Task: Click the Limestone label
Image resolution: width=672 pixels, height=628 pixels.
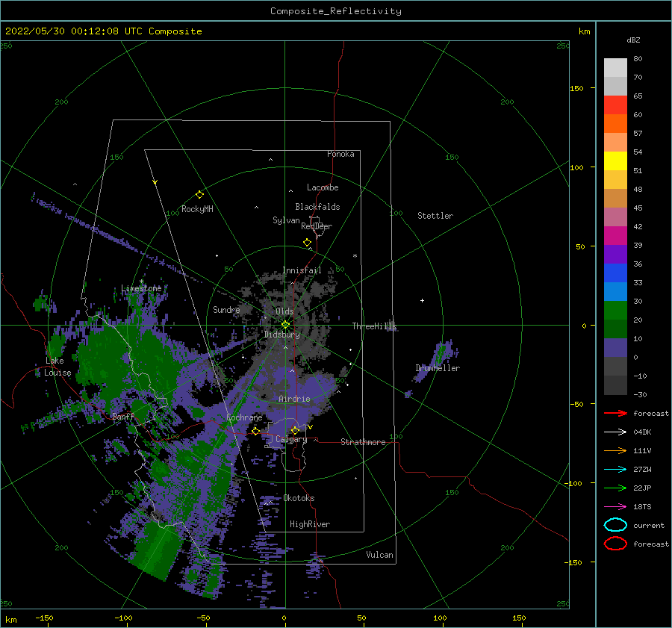Action: pyautogui.click(x=141, y=288)
